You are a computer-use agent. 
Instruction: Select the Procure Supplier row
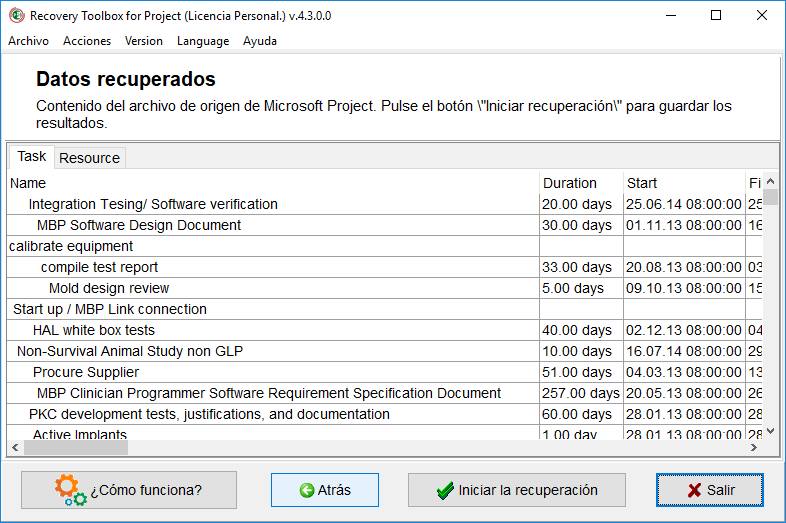(384, 373)
